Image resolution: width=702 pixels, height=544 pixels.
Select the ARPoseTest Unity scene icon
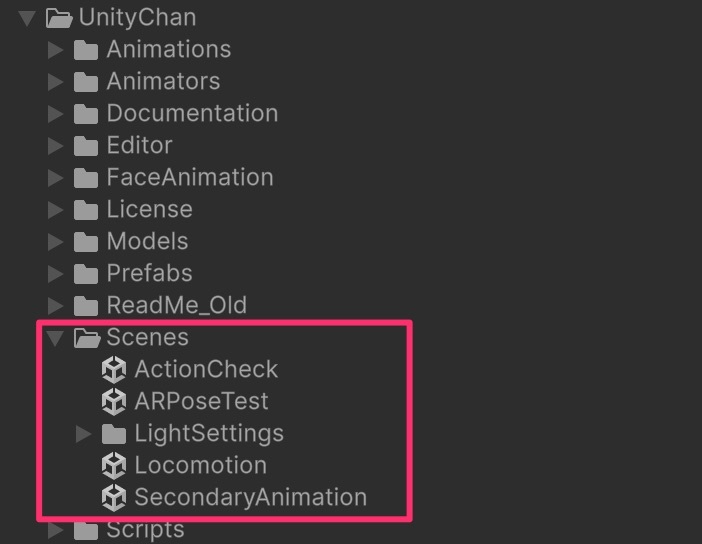click(114, 401)
